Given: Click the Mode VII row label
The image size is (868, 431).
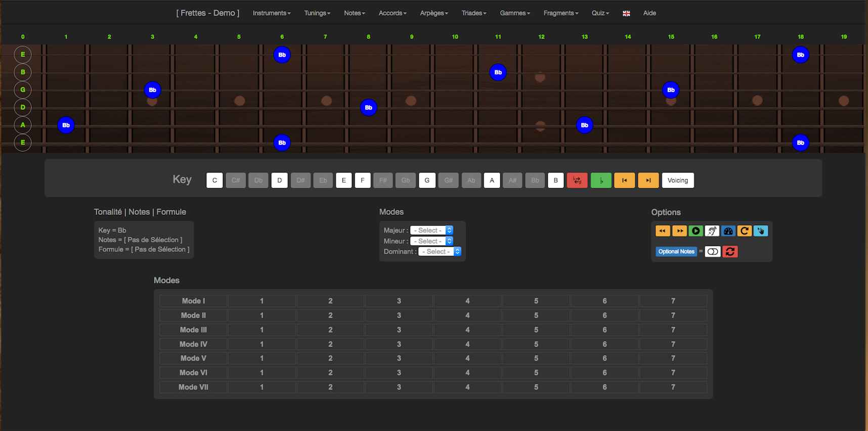Looking at the screenshot, I should pos(193,387).
